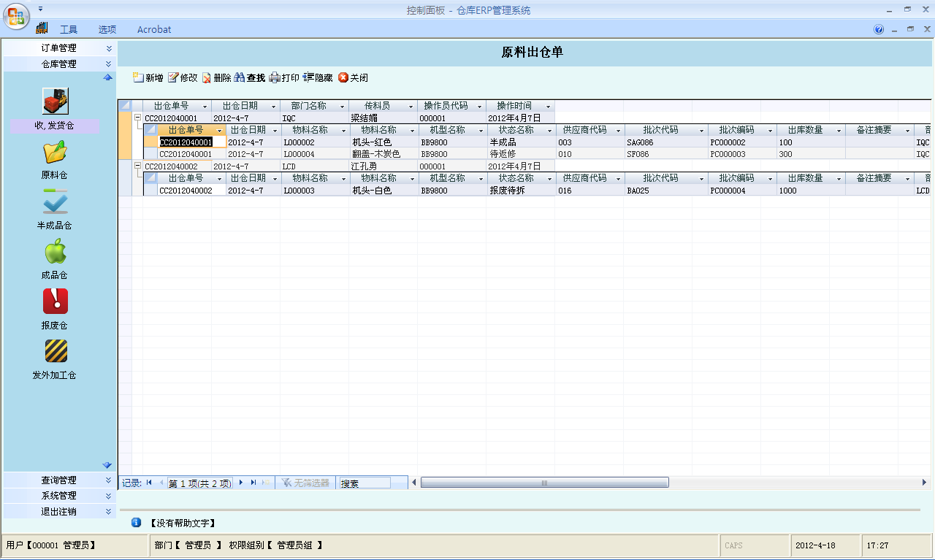Click the small app icon beside 工具 menu

point(42,28)
